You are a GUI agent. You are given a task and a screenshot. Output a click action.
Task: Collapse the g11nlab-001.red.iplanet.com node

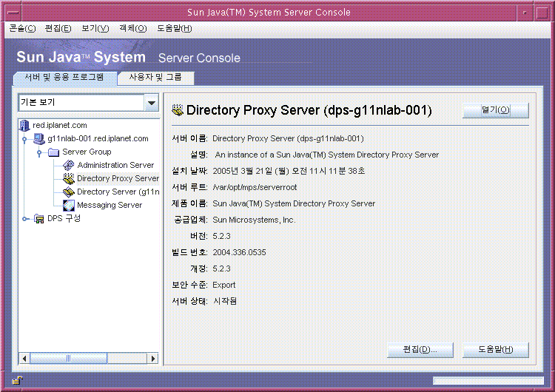24,139
